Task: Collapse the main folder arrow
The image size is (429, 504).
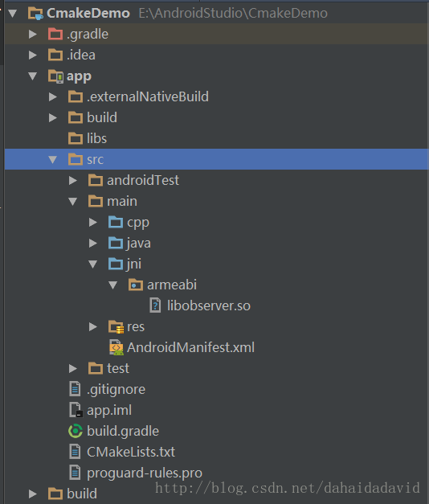Action: [72, 202]
